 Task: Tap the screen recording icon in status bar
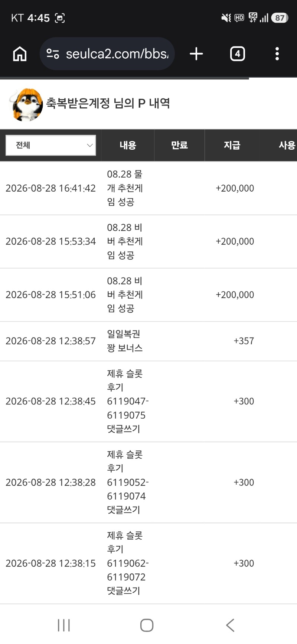[60, 18]
